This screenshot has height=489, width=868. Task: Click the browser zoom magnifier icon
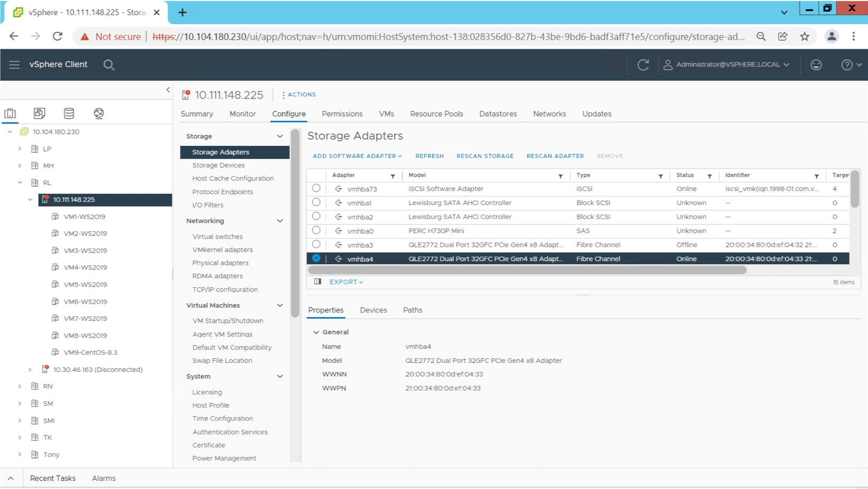pyautogui.click(x=760, y=36)
